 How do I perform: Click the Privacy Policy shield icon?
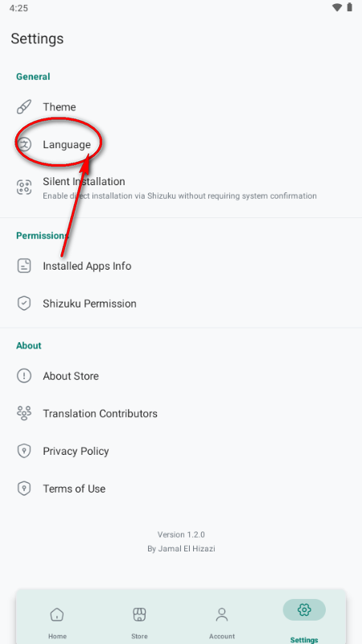(x=24, y=451)
